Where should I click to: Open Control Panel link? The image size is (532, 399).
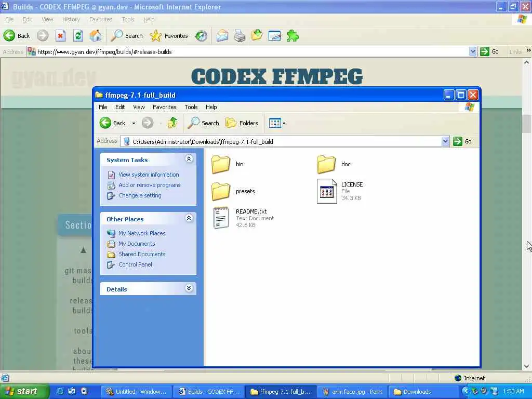pos(135,264)
